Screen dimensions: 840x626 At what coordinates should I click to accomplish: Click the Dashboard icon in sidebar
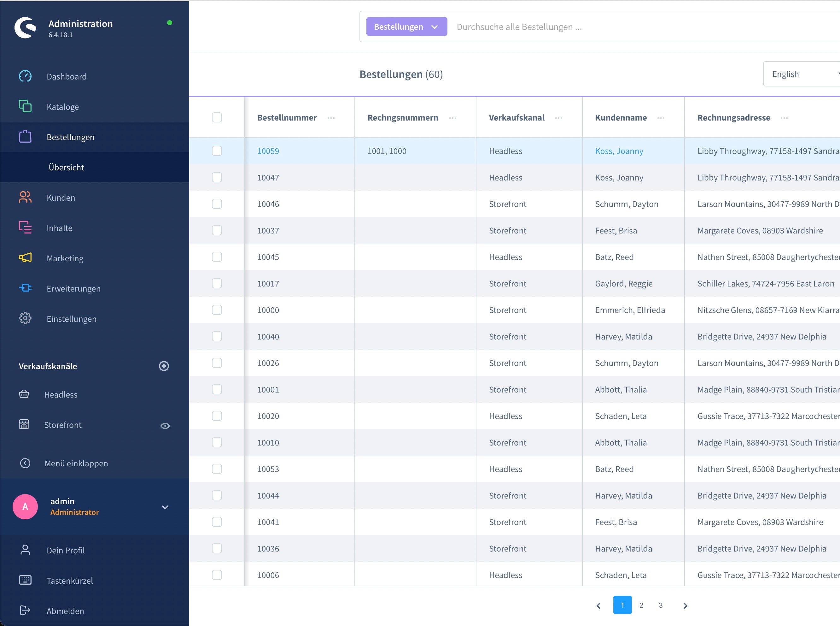coord(25,76)
